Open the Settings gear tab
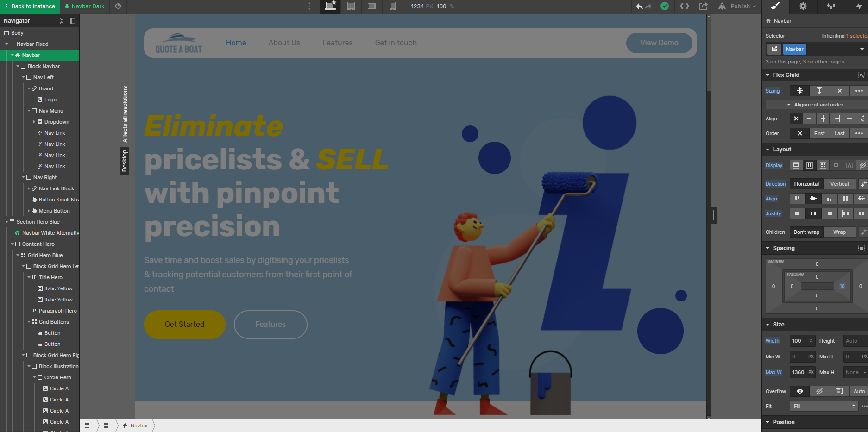 [x=803, y=6]
